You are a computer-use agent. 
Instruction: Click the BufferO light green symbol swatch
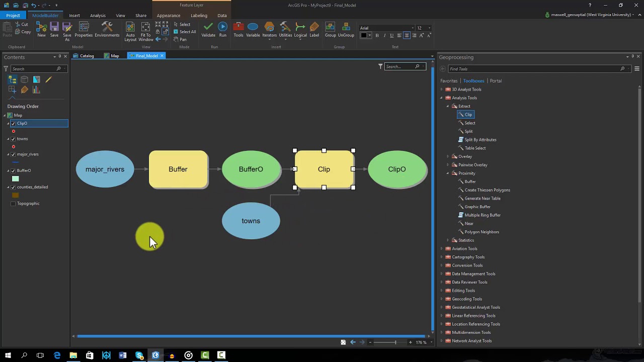(15, 178)
